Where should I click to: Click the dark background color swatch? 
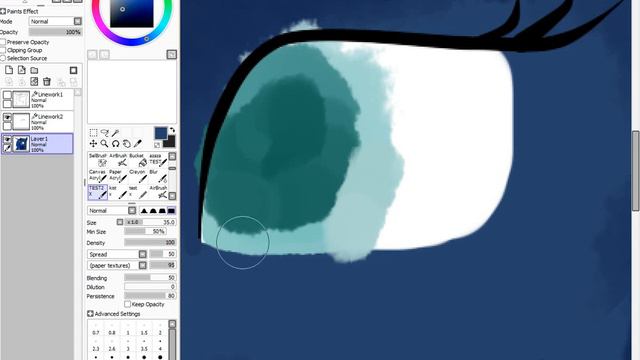[x=170, y=142]
